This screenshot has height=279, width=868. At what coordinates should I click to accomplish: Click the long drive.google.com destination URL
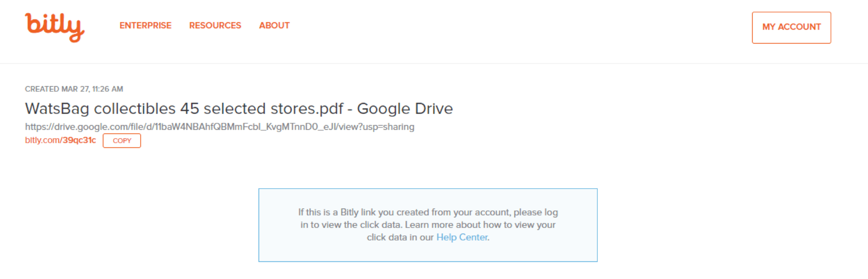coord(219,127)
